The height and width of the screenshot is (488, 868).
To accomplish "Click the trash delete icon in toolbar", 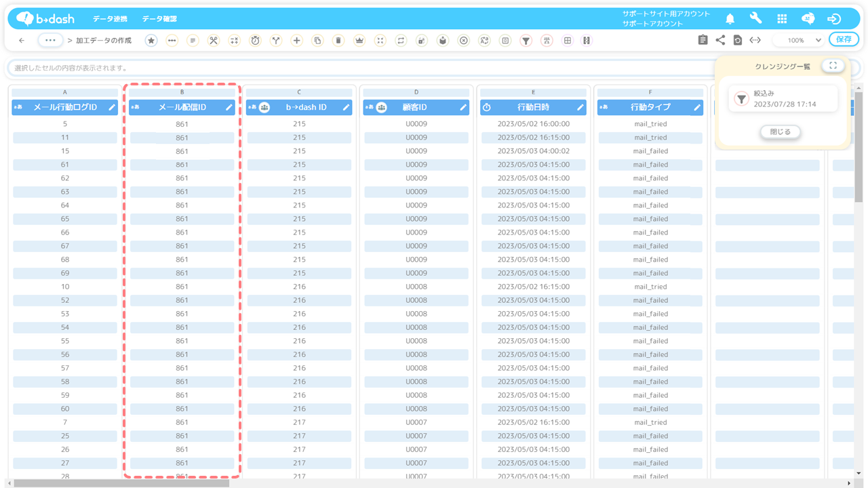I will point(338,41).
